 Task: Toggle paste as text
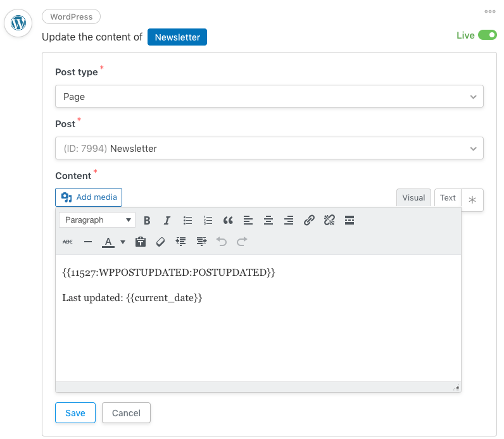click(x=141, y=242)
